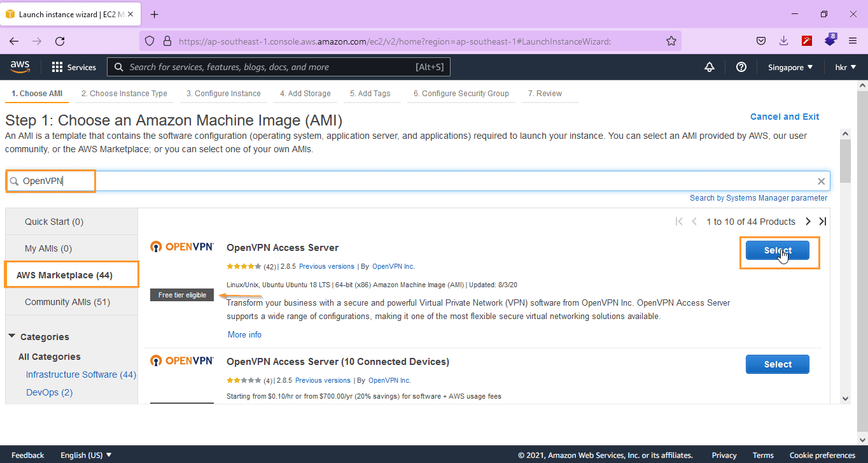Switch to 2. Choose Instance Type tab
868x463 pixels.
(x=124, y=94)
